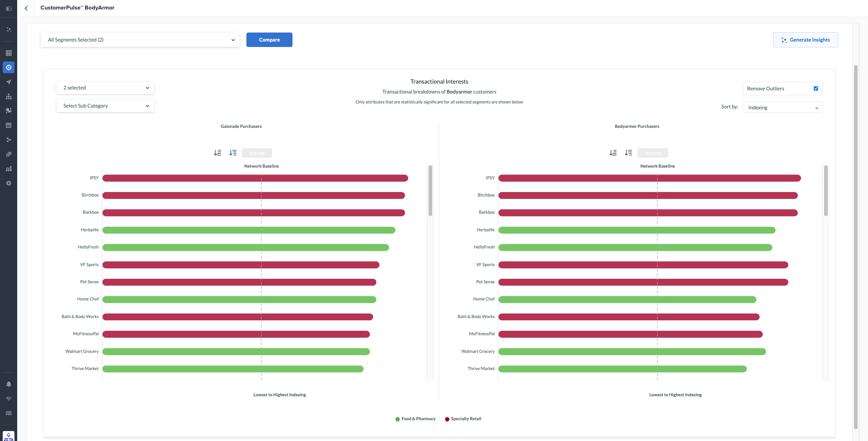
Task: Click Herbalife bar in Bodyarmor chart
Action: coord(637,230)
